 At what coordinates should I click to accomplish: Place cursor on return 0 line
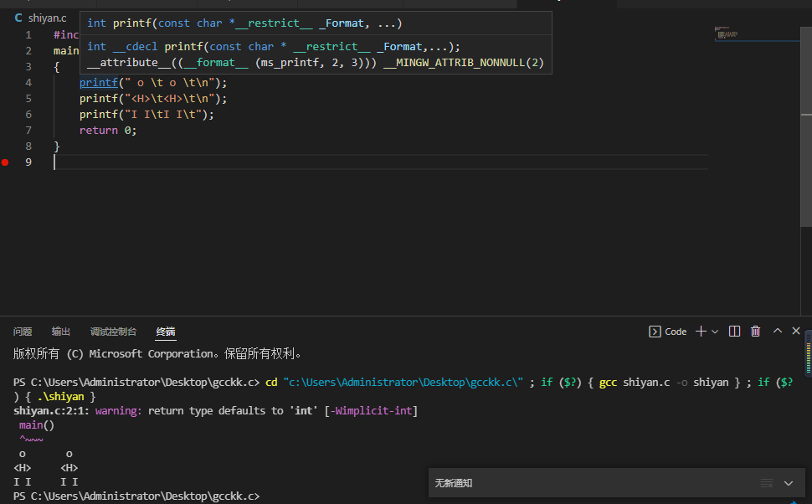[x=107, y=131]
